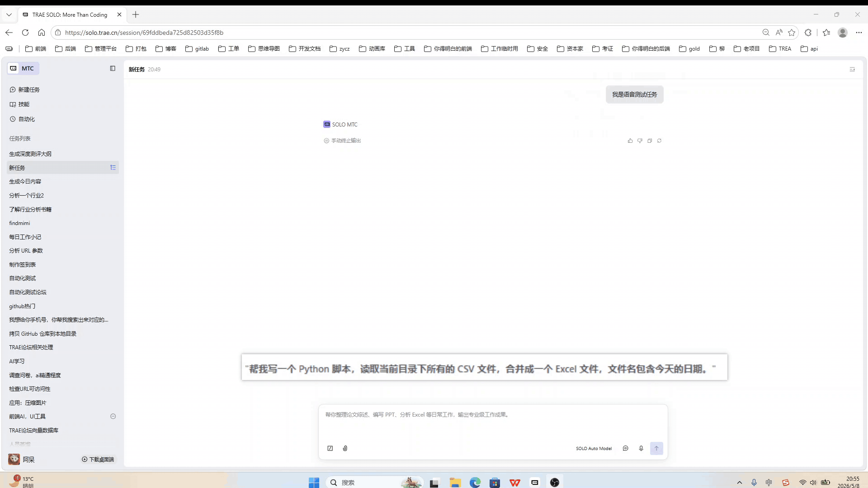Open SOLO Auto Model selector
Viewport: 868px width, 488px height.
coord(594,448)
